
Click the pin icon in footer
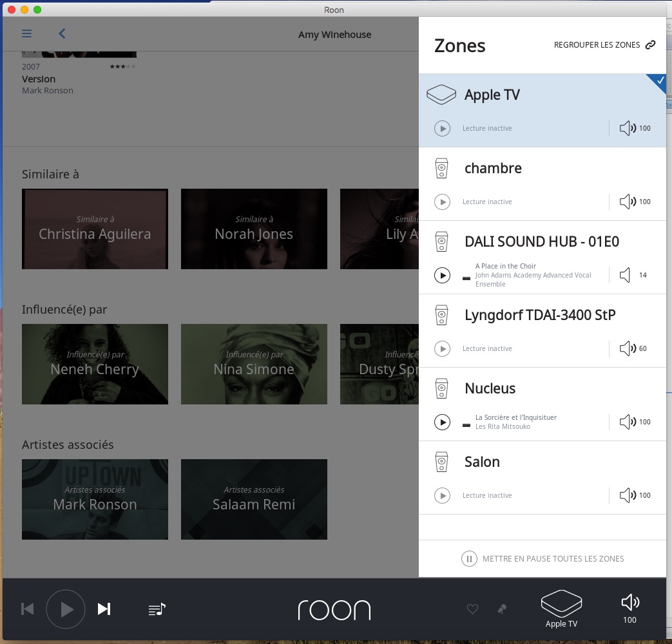click(x=502, y=609)
